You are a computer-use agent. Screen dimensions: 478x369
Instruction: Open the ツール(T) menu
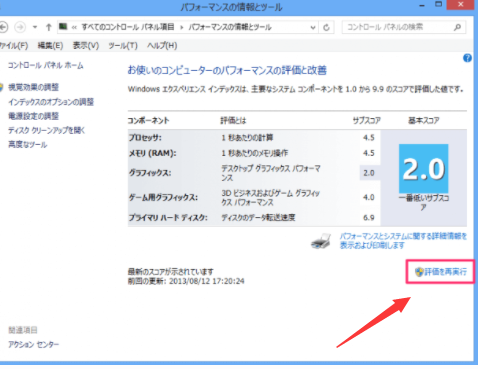tap(123, 45)
